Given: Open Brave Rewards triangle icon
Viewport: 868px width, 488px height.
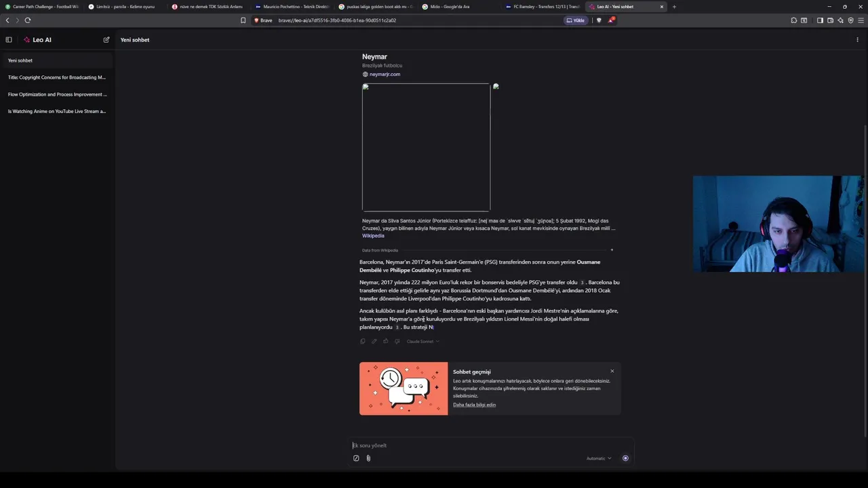Looking at the screenshot, I should click(x=611, y=20).
